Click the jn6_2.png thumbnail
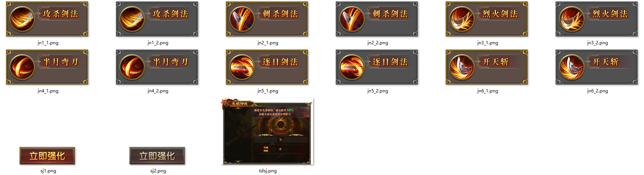The width and height of the screenshot is (644, 175). tap(597, 67)
